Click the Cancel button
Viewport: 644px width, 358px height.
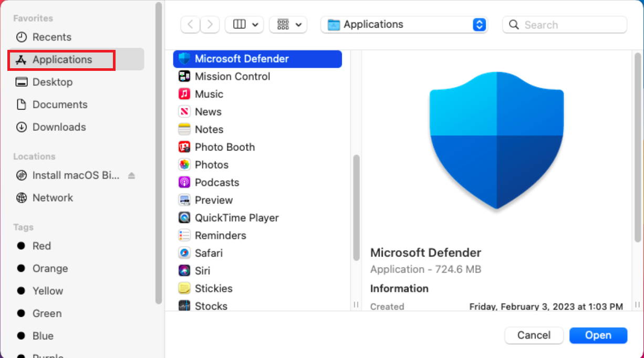[534, 335]
